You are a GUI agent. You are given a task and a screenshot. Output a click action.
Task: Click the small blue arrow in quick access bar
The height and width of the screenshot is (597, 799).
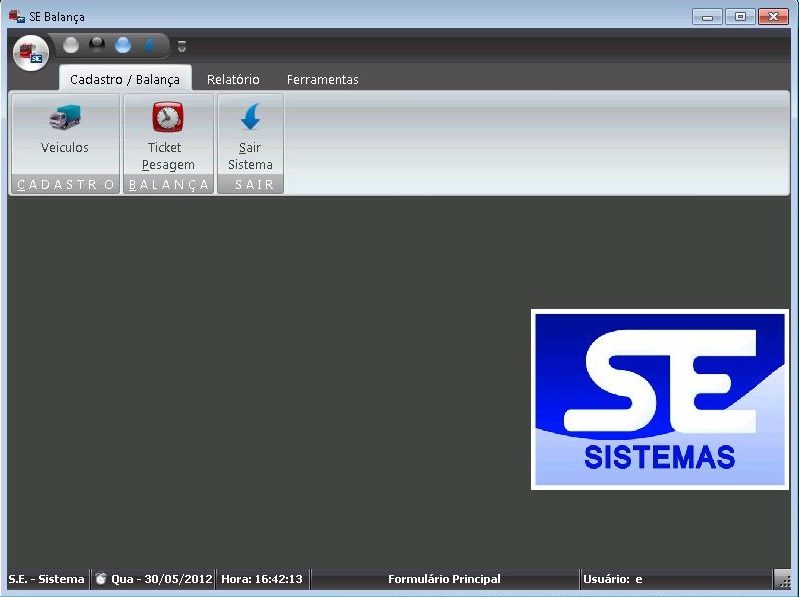149,45
